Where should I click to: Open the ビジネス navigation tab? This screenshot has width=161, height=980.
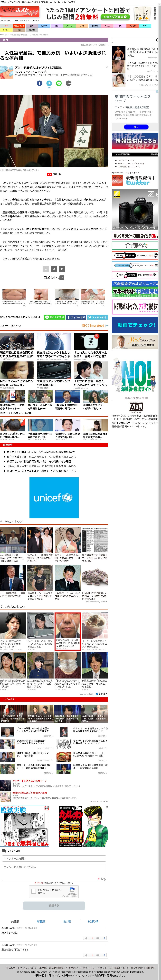[x=44, y=26]
